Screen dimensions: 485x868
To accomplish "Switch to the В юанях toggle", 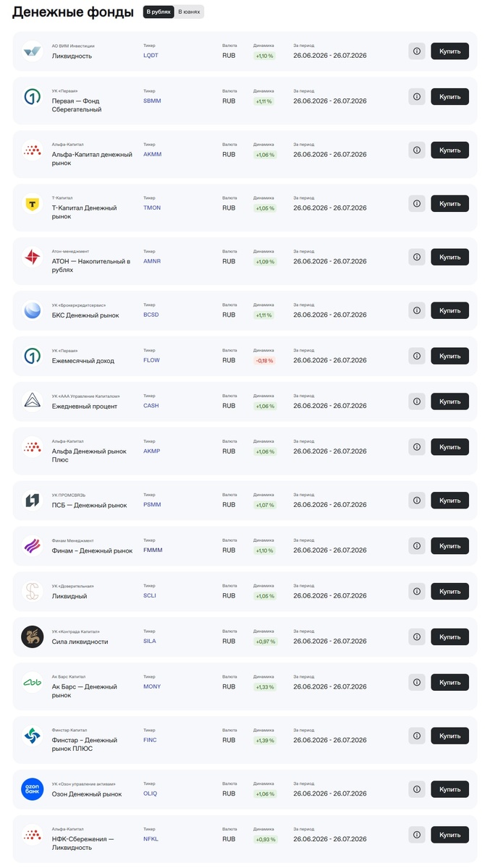I will 190,12.
